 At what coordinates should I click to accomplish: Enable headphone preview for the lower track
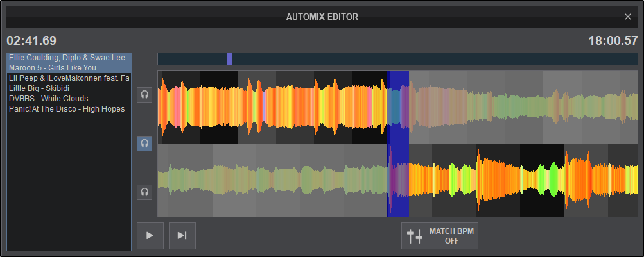pyautogui.click(x=144, y=192)
